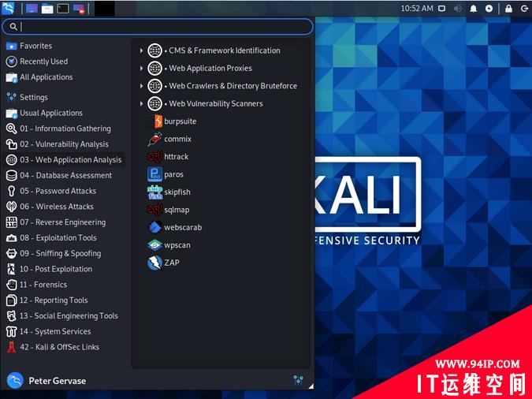Open the commix tool
The image size is (532, 399).
coord(169,139)
